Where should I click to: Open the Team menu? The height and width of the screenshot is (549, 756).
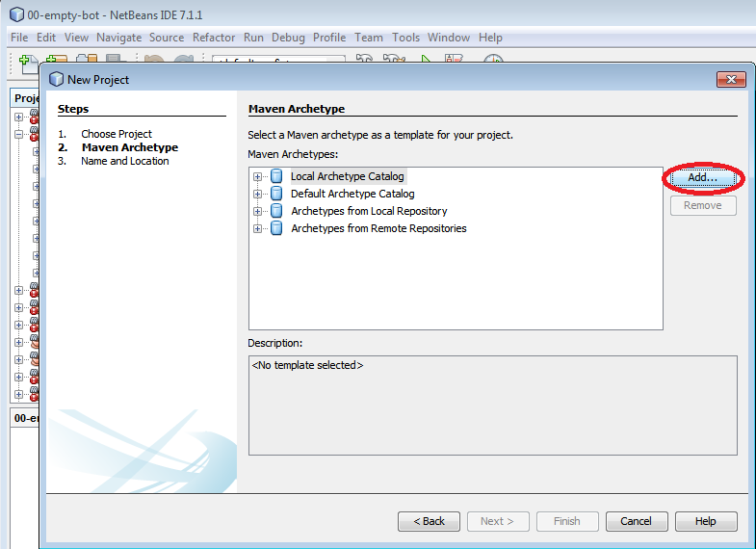(369, 38)
